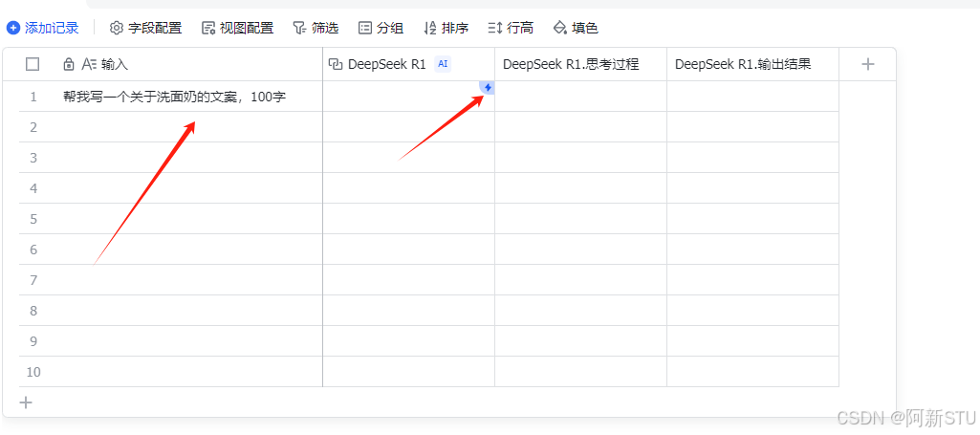Open the 行高 row height options

[511, 28]
